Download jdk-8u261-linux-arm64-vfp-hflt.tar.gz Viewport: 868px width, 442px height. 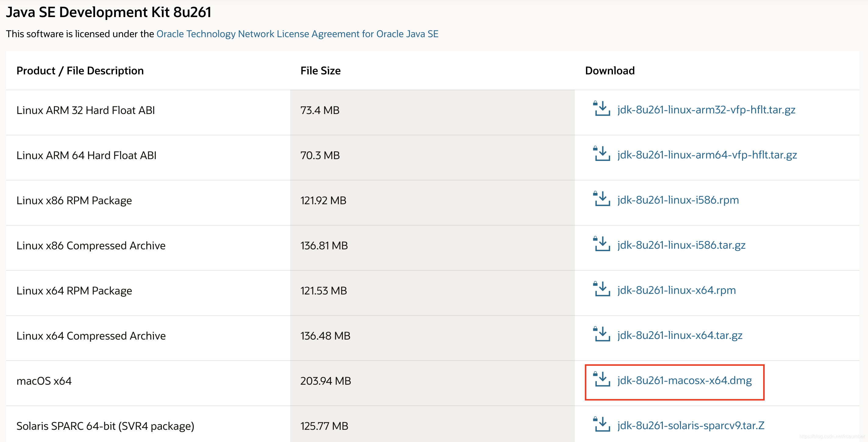707,155
